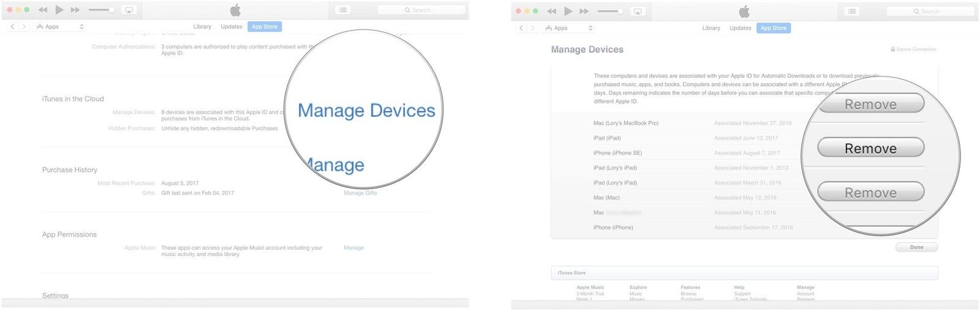Click AirPlay icon in iTunes in the Cloud window
The width and height of the screenshot is (980, 311).
pyautogui.click(x=129, y=10)
